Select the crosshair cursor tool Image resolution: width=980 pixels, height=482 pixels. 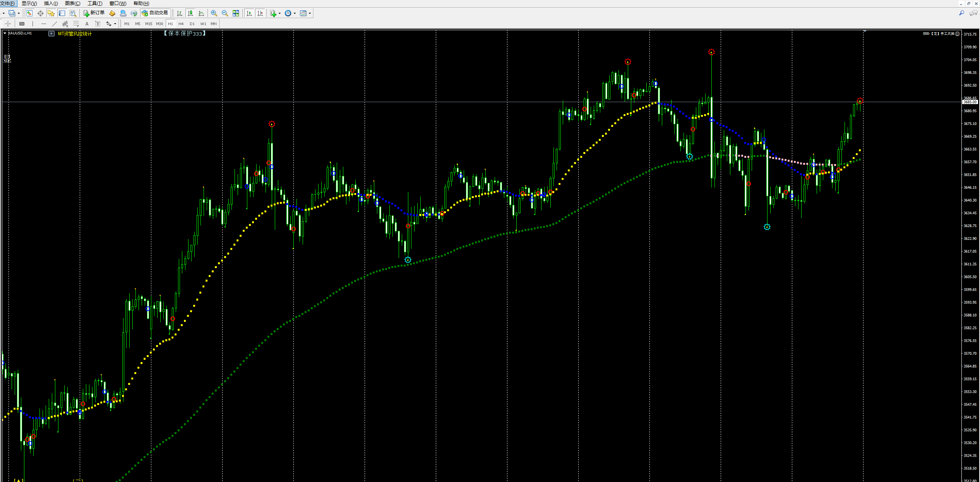click(x=8, y=24)
